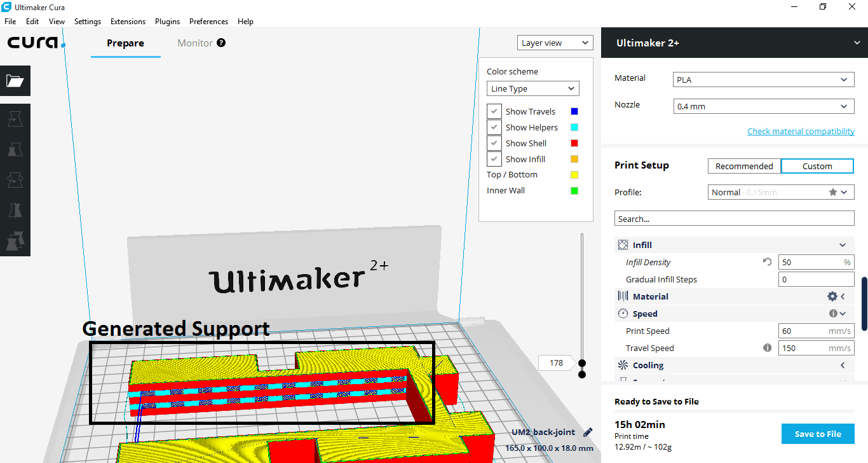Image resolution: width=868 pixels, height=463 pixels.
Task: Click the Cura logo
Action: point(36,43)
